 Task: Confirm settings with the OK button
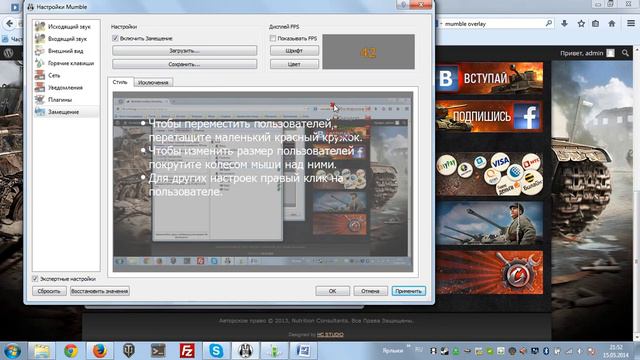click(x=332, y=291)
